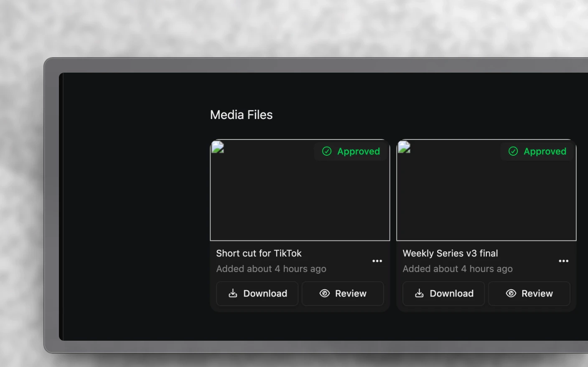This screenshot has width=588, height=367.
Task: Open more options for Short cut for TikTok
Action: point(377,261)
